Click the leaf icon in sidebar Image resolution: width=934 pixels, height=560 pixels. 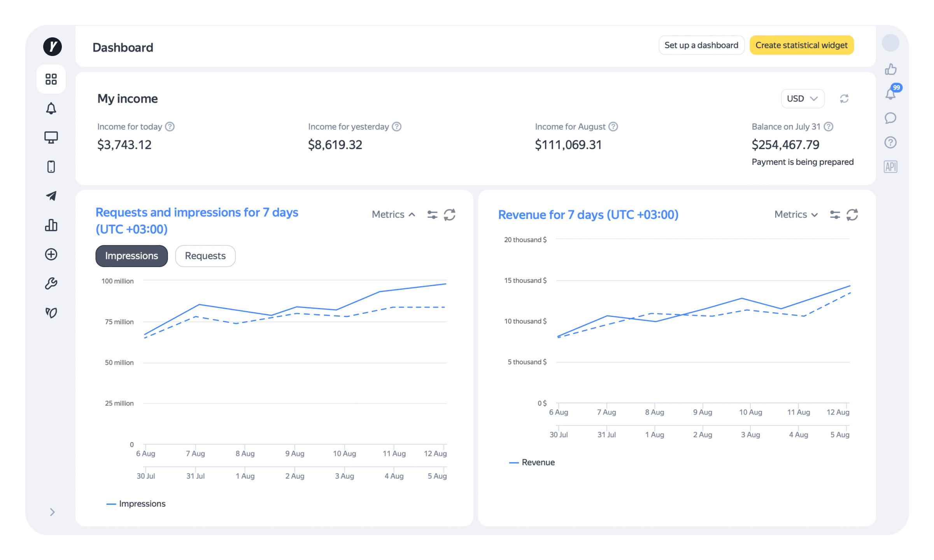coord(51,313)
